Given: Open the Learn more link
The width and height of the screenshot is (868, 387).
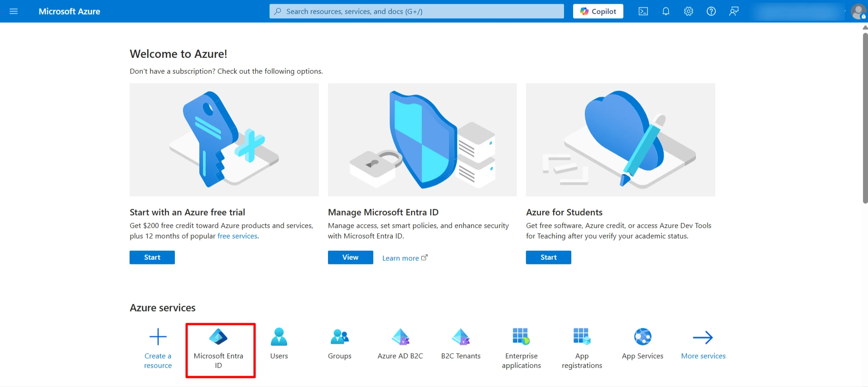Looking at the screenshot, I should (x=405, y=258).
